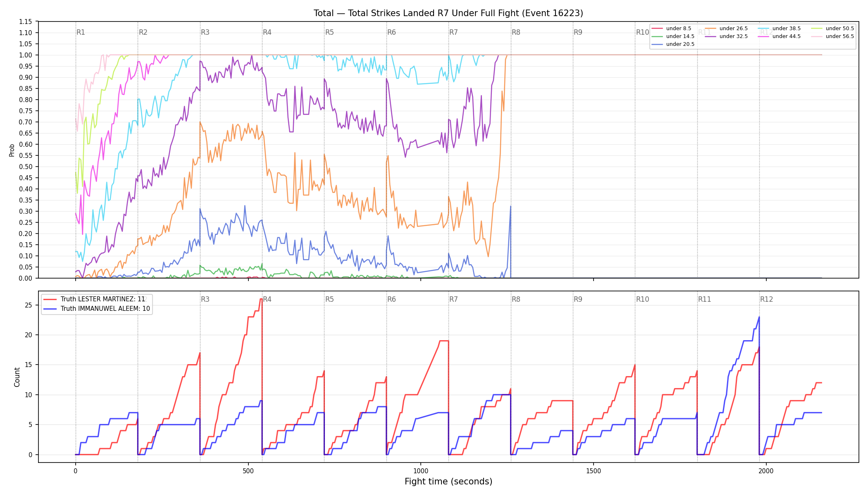Select the R10 round marker in the top chart
This screenshot has width=868, height=496.
pyautogui.click(x=642, y=32)
